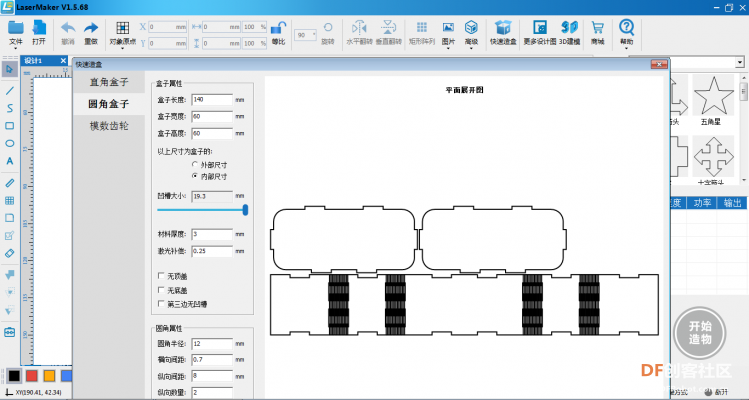The image size is (749, 400).
Task: Enable the 无底盖 checkbox
Action: pyautogui.click(x=161, y=290)
